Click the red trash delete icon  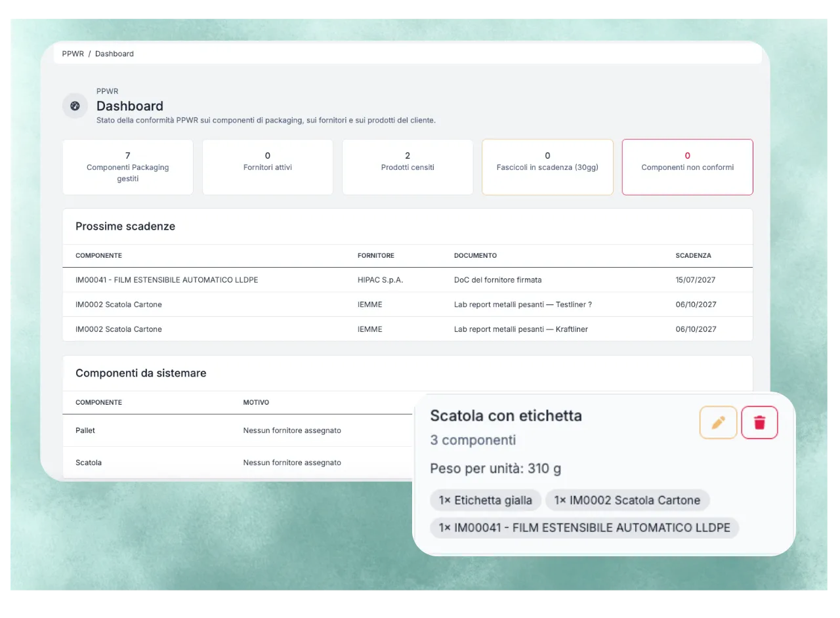(759, 422)
